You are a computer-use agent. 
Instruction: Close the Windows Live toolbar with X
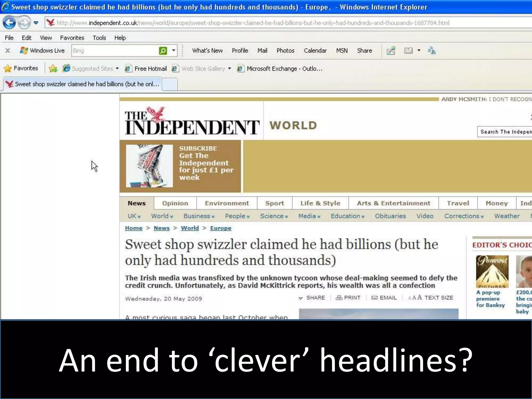tap(8, 51)
